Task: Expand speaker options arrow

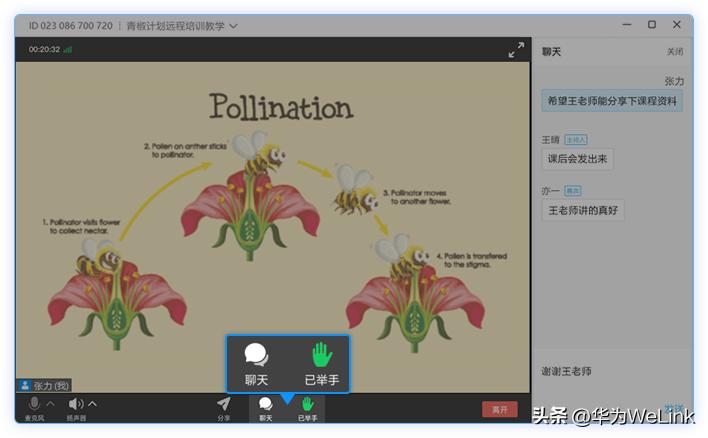Action: click(92, 403)
